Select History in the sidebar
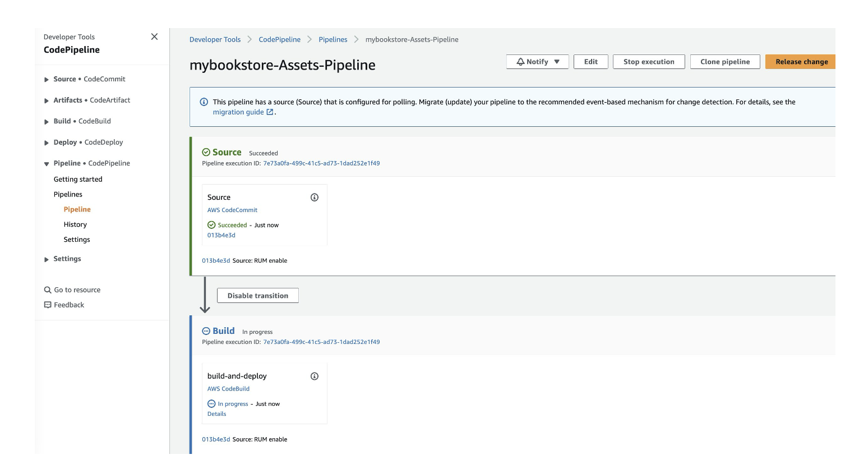This screenshot has width=868, height=459. [75, 224]
